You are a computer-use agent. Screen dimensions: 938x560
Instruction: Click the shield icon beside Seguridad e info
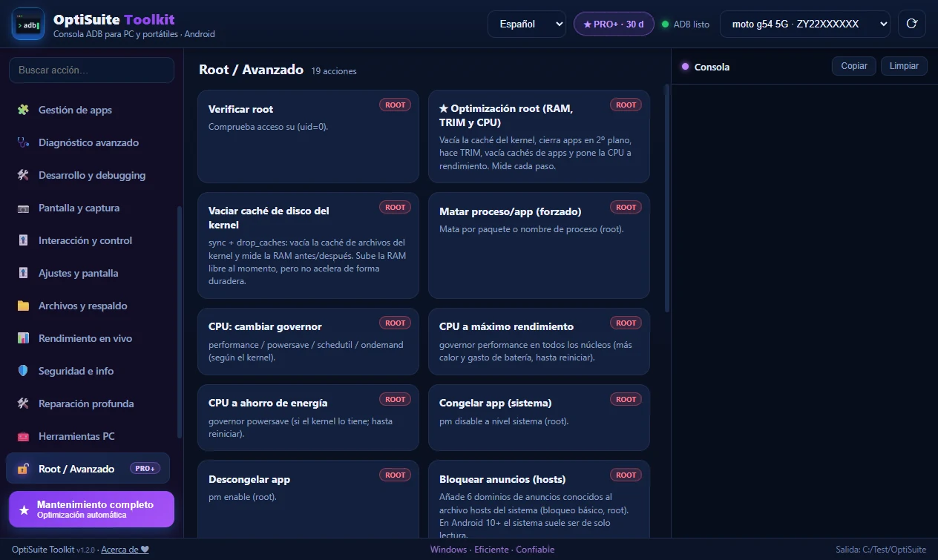pyautogui.click(x=23, y=371)
